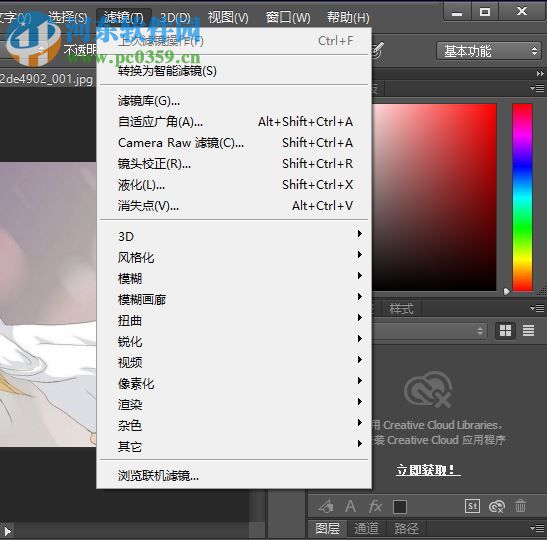Screen dimensions: 547x540
Task: Open the 窗口(W) menu
Action: point(288,17)
